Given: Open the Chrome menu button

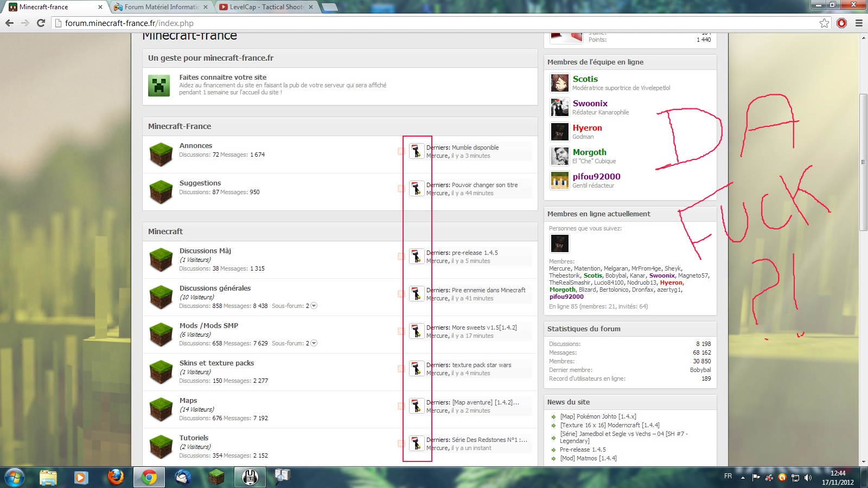Looking at the screenshot, I should [x=859, y=23].
